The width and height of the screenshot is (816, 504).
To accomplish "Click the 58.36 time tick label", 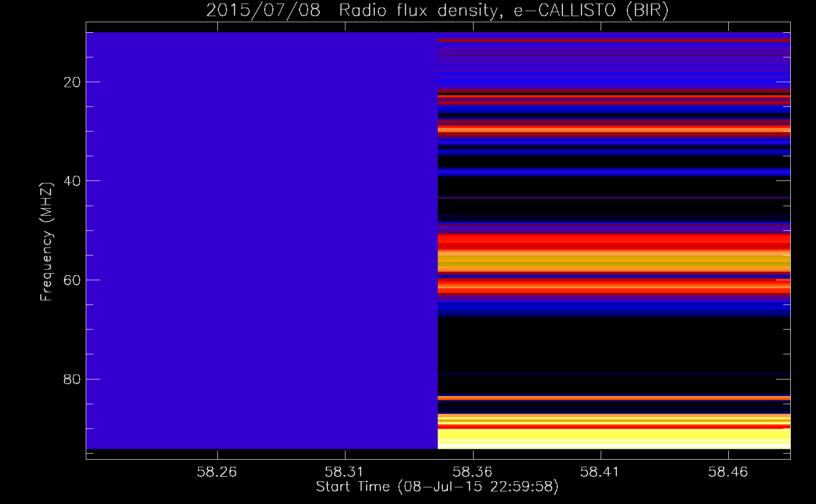I will (473, 472).
